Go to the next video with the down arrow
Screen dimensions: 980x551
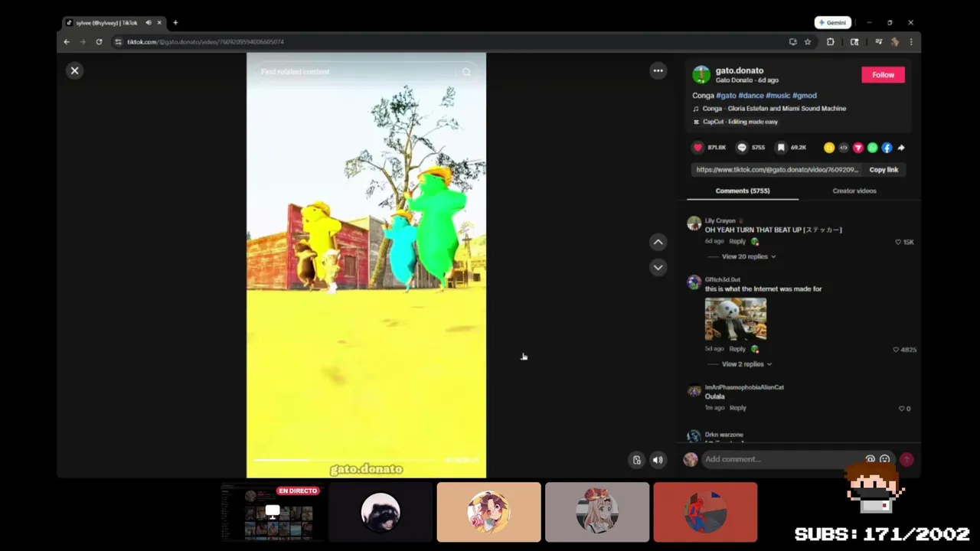pos(658,267)
